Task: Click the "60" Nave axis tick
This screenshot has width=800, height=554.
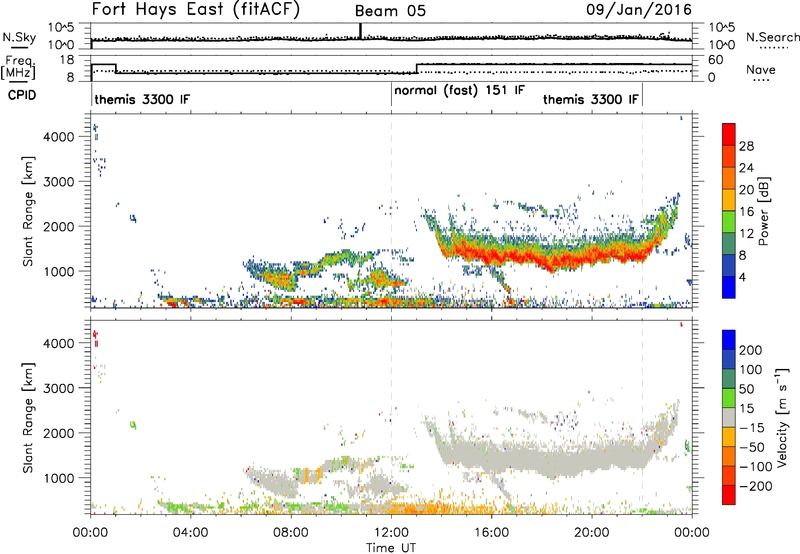Action: click(x=716, y=60)
